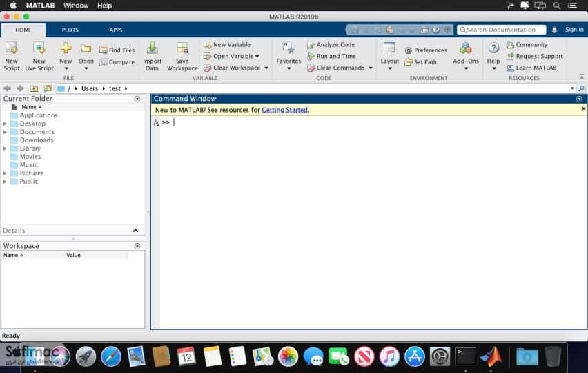Run Analyze Code
Image resolution: width=588 pixels, height=373 pixels.
331,45
